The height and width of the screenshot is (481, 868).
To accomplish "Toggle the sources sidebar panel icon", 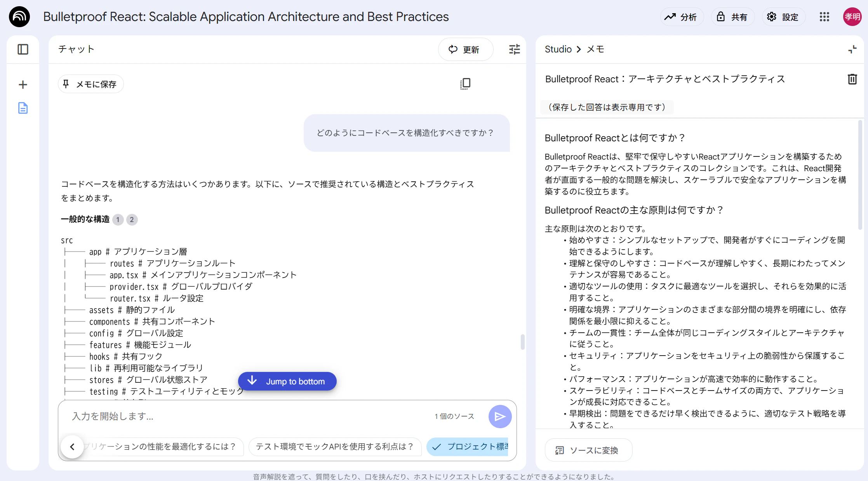I will coord(23,49).
